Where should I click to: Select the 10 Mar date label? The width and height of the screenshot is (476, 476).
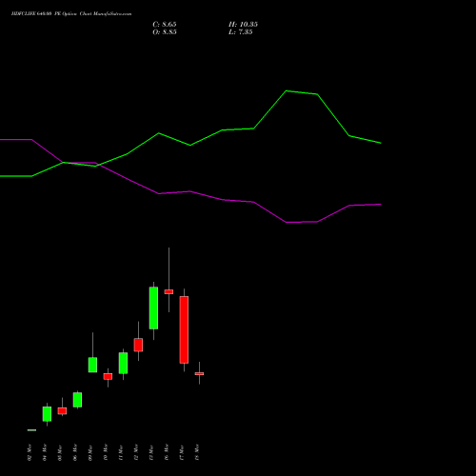[106, 452]
